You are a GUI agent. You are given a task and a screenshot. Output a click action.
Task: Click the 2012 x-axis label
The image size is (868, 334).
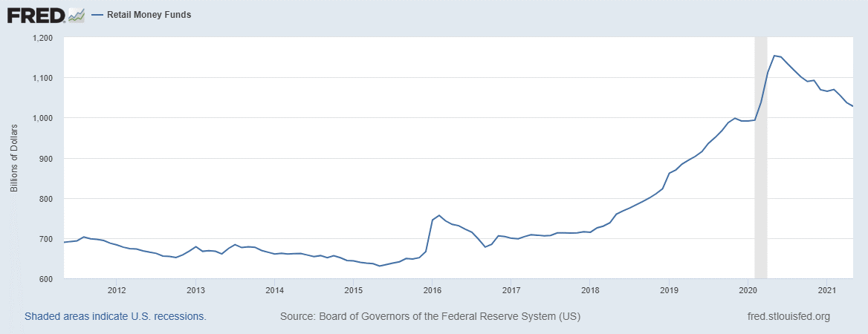pyautogui.click(x=116, y=289)
